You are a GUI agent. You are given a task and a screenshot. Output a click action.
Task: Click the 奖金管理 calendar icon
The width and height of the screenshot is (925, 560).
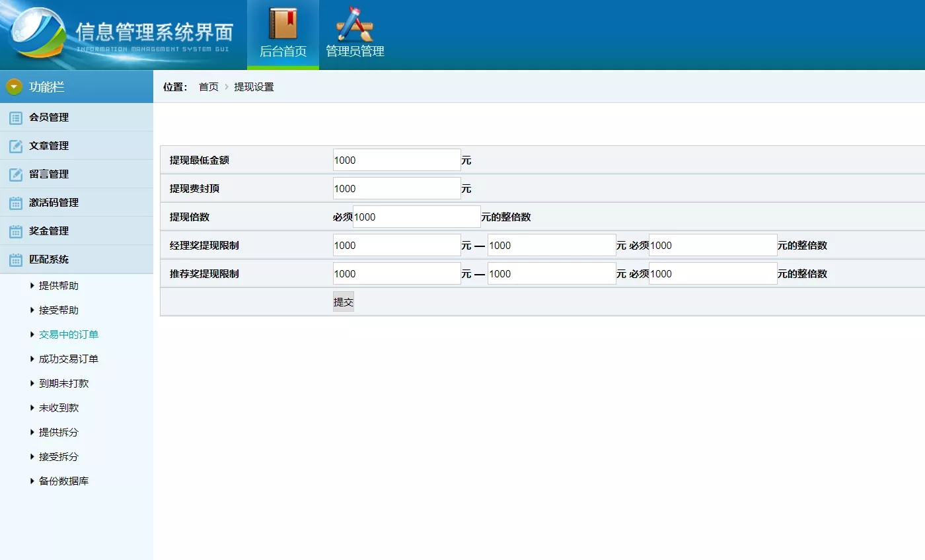click(16, 231)
